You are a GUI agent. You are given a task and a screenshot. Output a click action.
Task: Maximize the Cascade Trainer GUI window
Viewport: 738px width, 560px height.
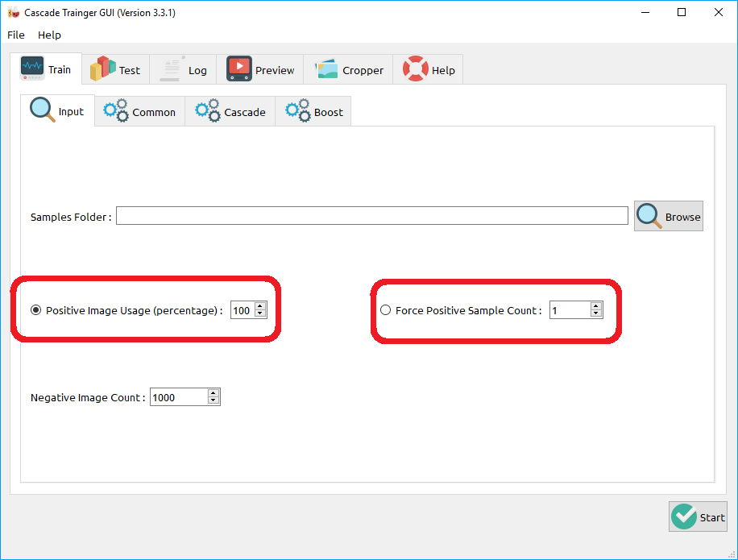click(x=682, y=13)
